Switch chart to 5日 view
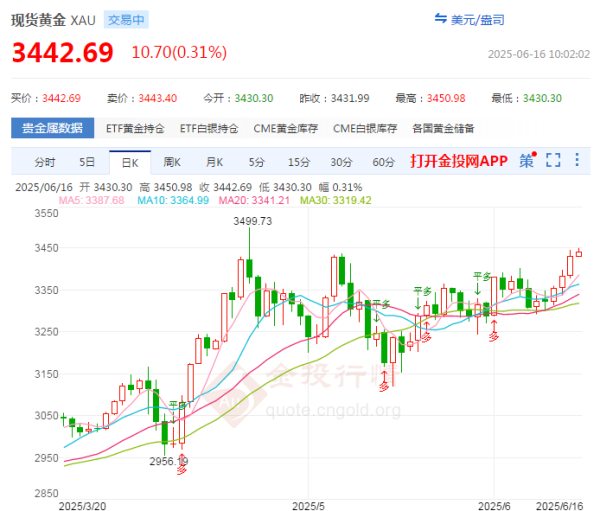Image resolution: width=600 pixels, height=511 pixels. [x=87, y=162]
